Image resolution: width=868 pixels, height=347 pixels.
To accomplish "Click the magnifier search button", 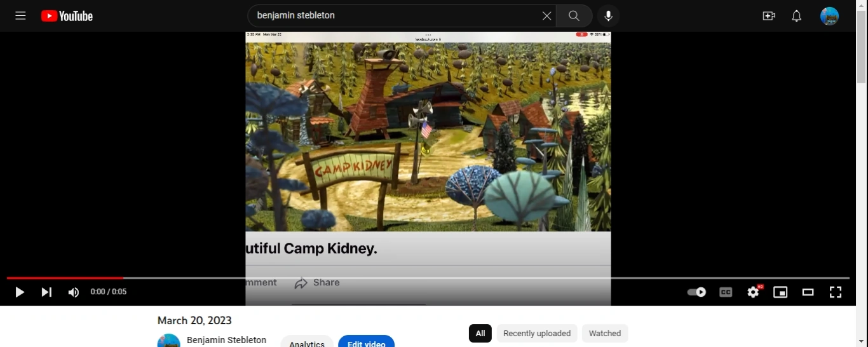I will pyautogui.click(x=574, y=16).
